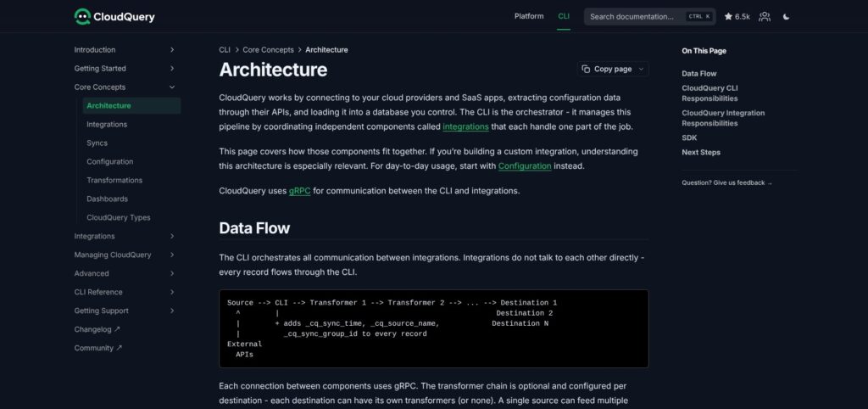Focus the Search documentation field
868x409 pixels.
click(649, 17)
